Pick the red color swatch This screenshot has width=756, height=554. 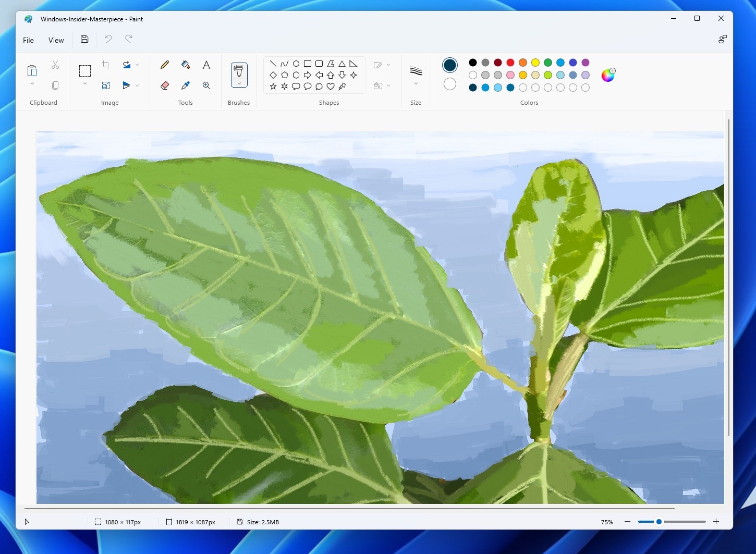pos(510,63)
